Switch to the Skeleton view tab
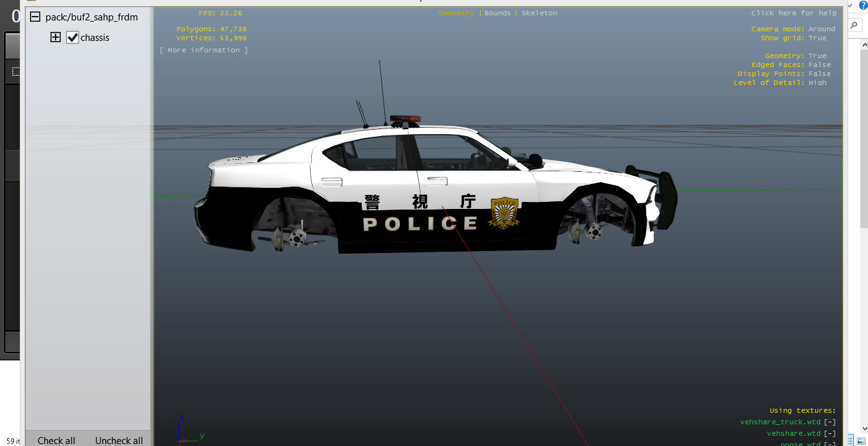This screenshot has height=446, width=868. click(x=539, y=13)
